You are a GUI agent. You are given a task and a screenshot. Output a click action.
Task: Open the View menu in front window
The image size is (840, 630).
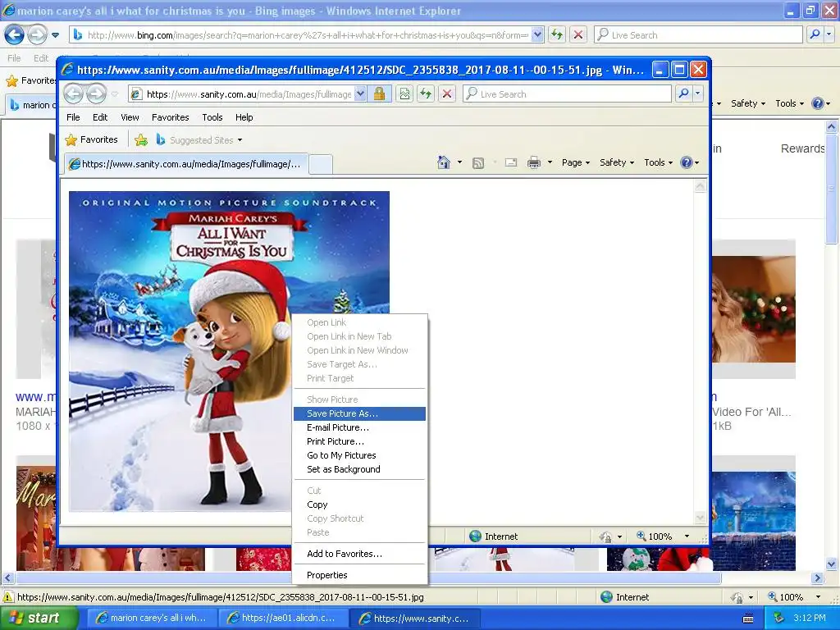tap(130, 117)
